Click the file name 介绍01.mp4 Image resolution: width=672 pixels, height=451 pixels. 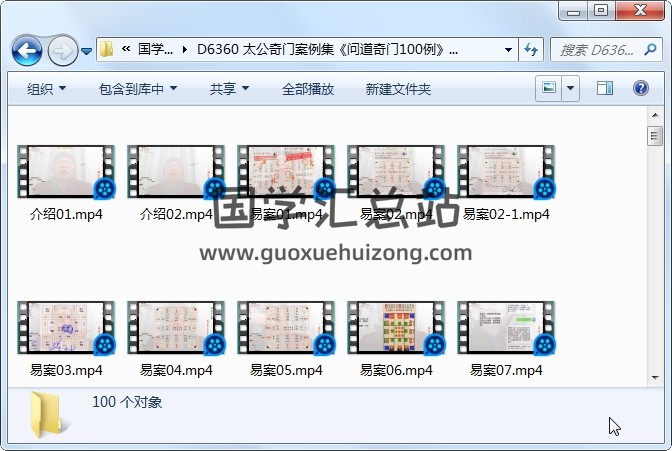[x=66, y=214]
